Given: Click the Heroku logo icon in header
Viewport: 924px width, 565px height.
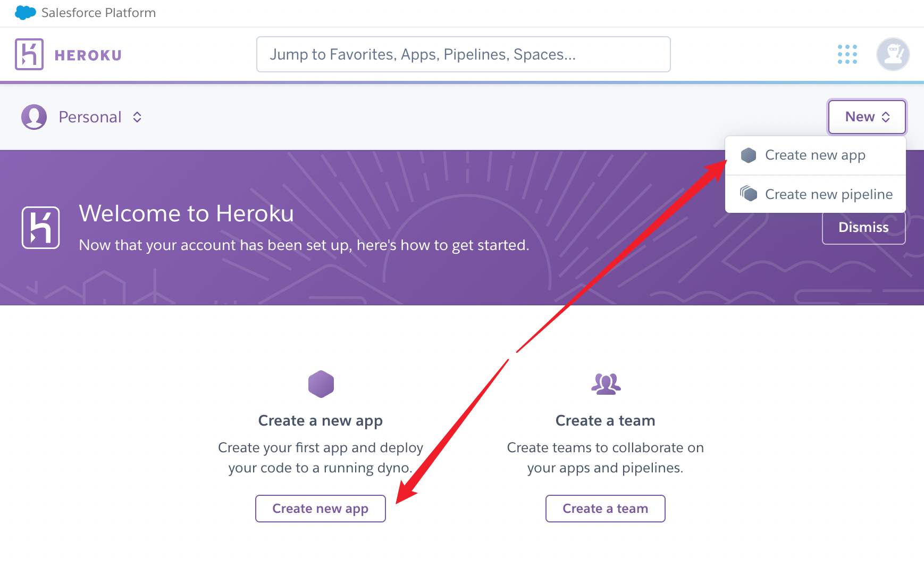Looking at the screenshot, I should 29,54.
